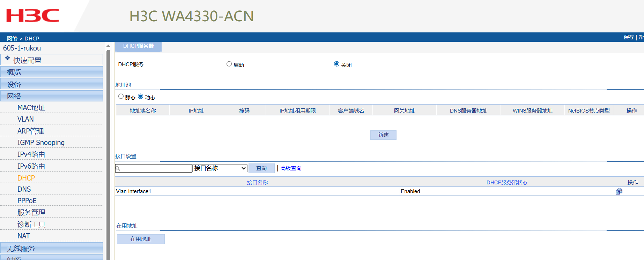The height and width of the screenshot is (260, 644).
Task: Click the H3C logo
Action: [33, 16]
